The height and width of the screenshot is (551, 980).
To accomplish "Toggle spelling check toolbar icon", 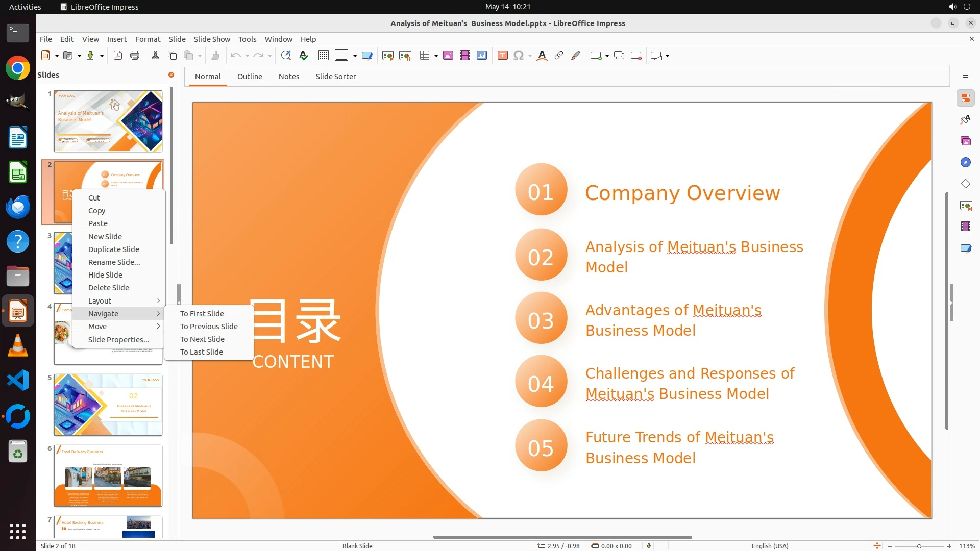I will pyautogui.click(x=304, y=56).
